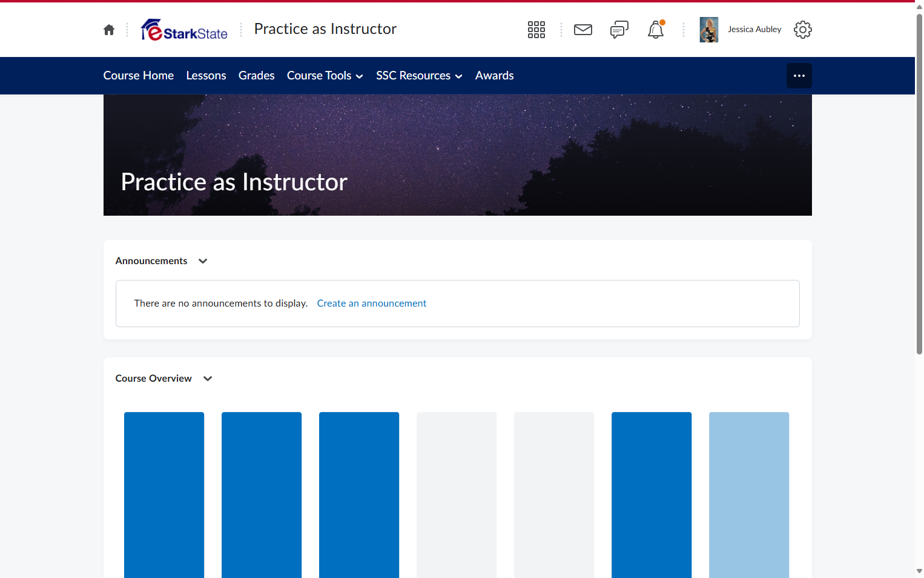Open Jessica Aubley user name menu

pyautogui.click(x=754, y=29)
